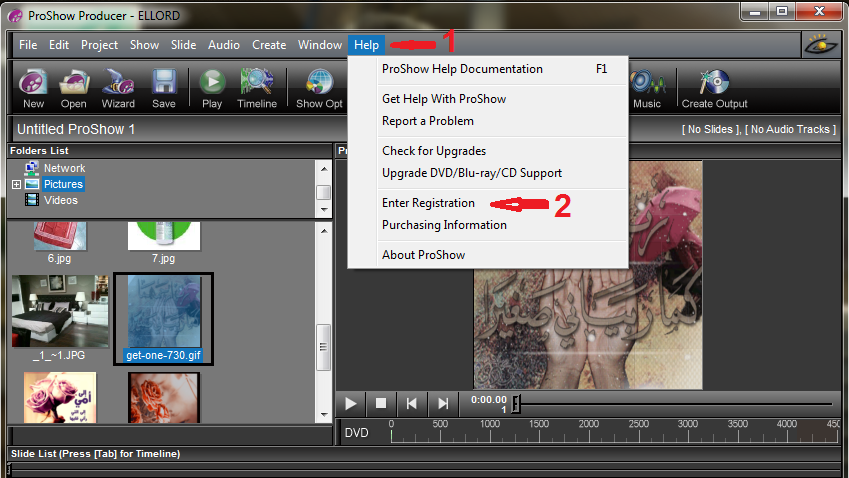Open the Slide menu

click(183, 45)
